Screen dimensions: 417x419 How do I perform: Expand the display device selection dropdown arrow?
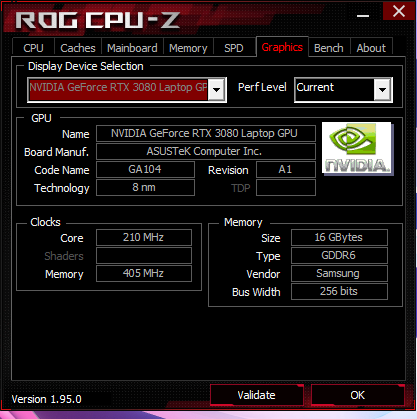pyautogui.click(x=217, y=90)
